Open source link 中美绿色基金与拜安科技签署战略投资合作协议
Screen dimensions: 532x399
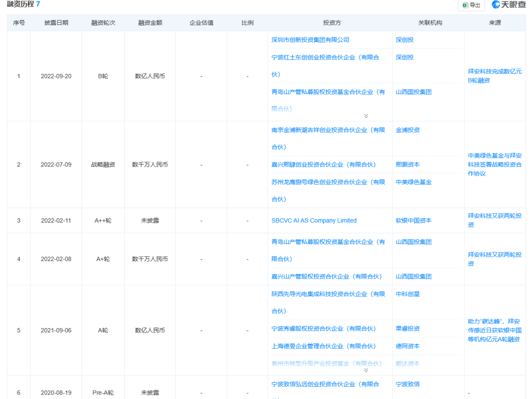point(495,165)
